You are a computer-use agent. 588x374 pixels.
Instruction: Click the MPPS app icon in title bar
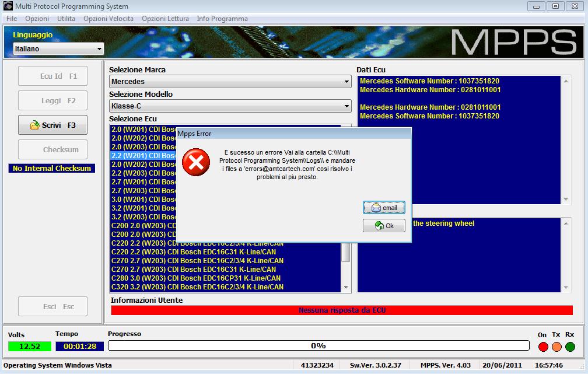(x=8, y=6)
